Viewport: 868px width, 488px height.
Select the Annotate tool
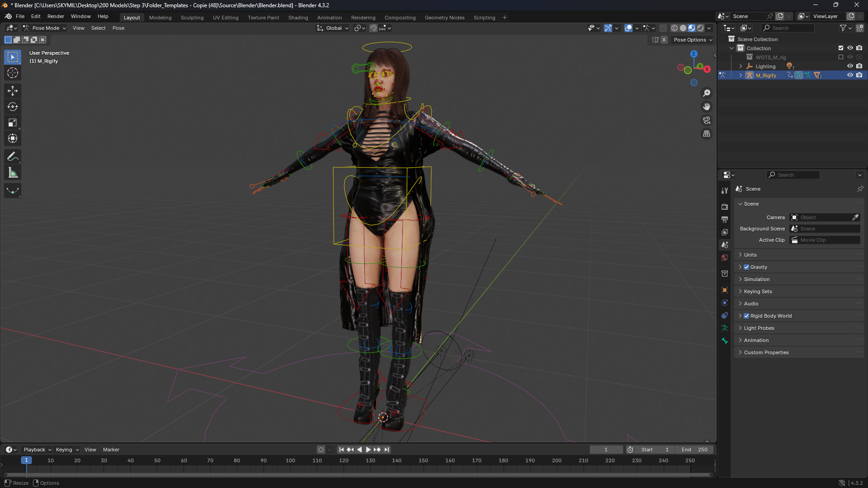tap(13, 157)
